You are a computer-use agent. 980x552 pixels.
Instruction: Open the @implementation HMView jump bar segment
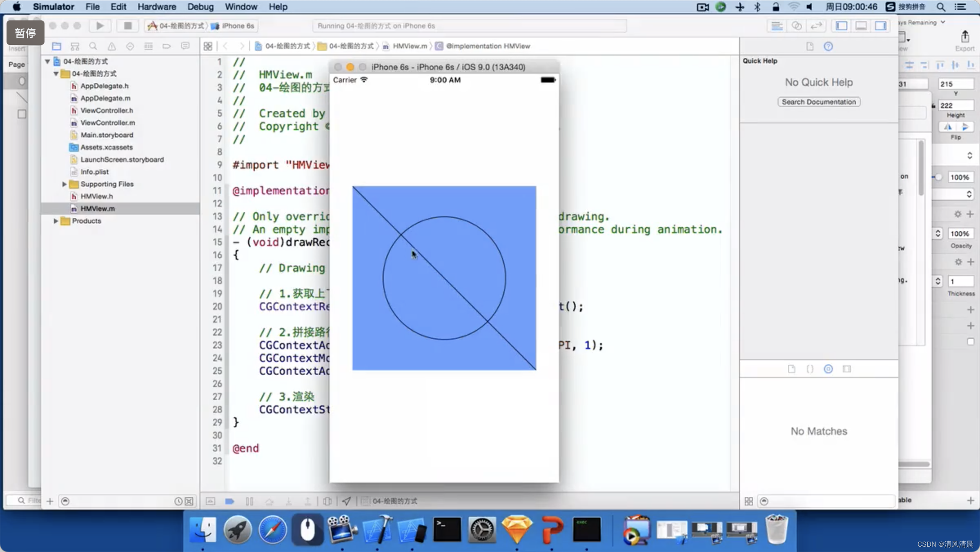483,46
